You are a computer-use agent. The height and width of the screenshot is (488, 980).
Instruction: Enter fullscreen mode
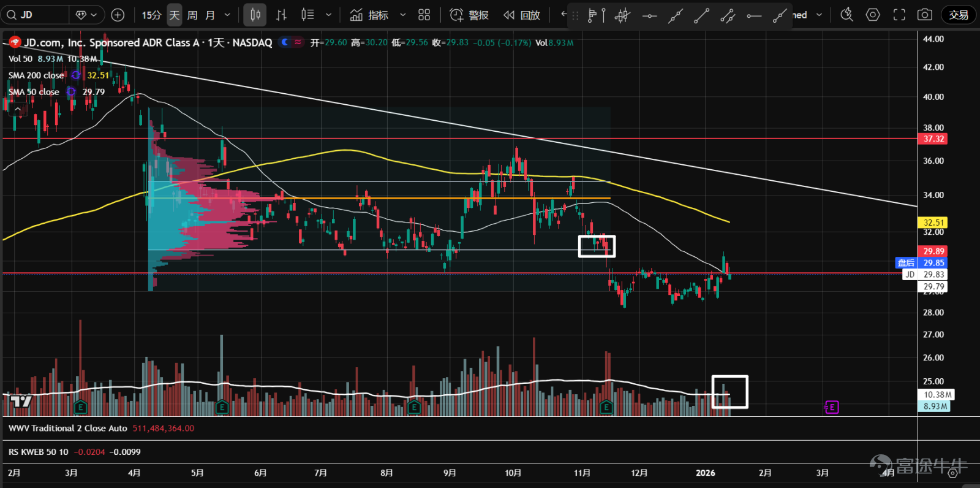coord(899,15)
